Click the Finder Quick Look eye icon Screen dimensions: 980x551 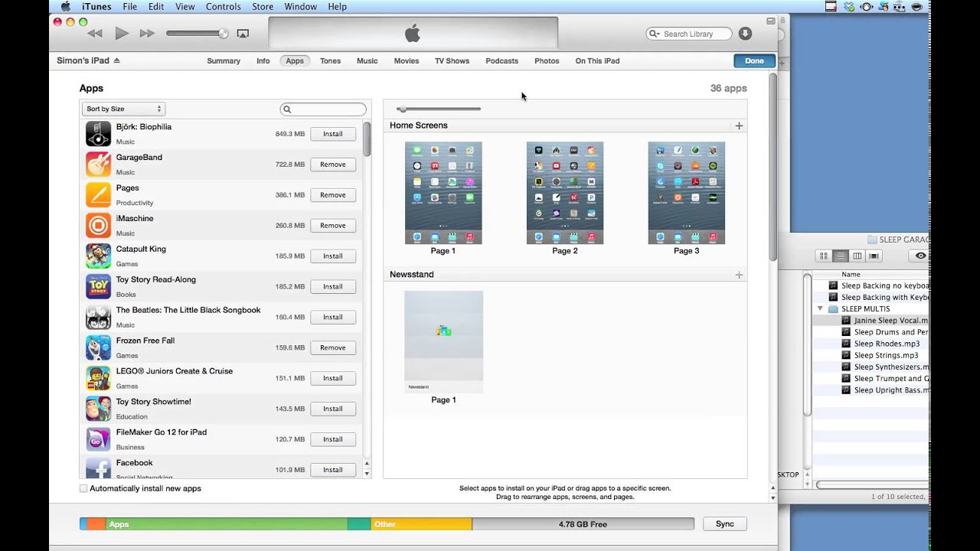[920, 256]
